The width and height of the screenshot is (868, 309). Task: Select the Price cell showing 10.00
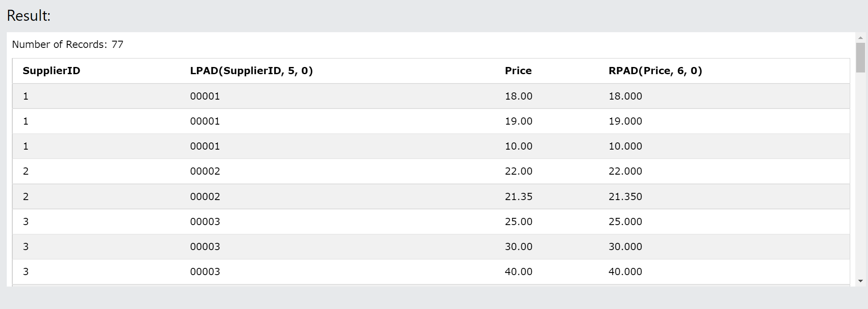[519, 146]
